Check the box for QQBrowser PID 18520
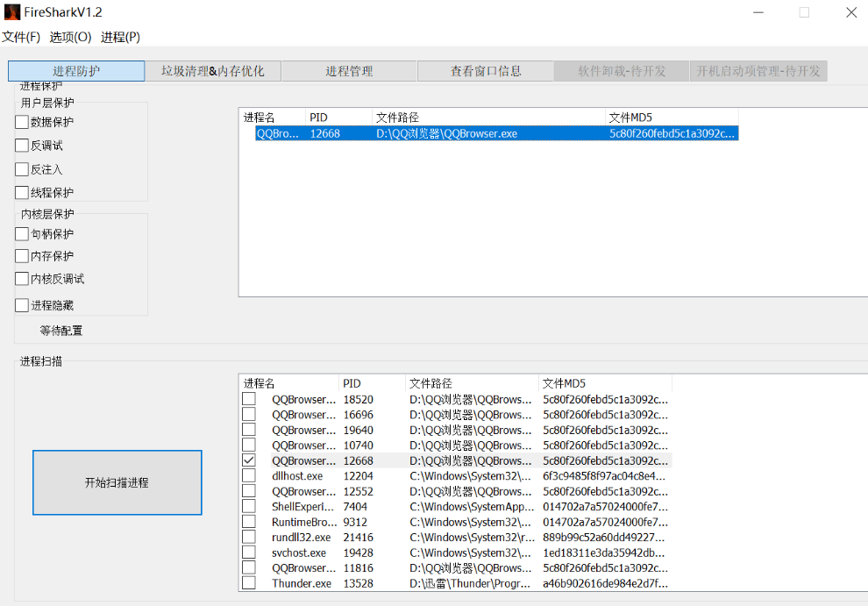The image size is (868, 606). pyautogui.click(x=249, y=399)
